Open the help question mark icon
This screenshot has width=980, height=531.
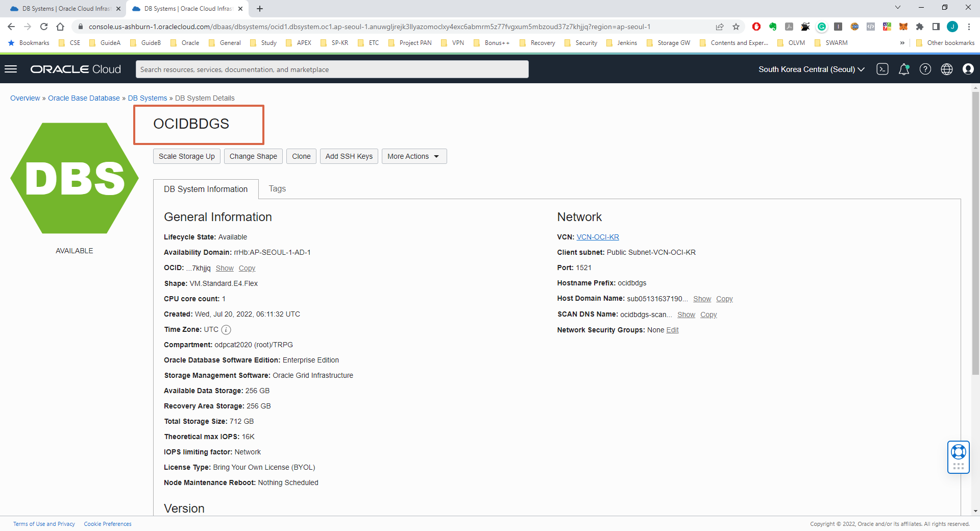point(925,69)
